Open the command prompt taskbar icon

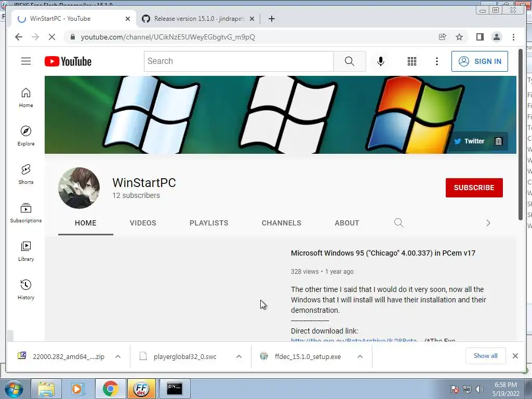(x=175, y=389)
